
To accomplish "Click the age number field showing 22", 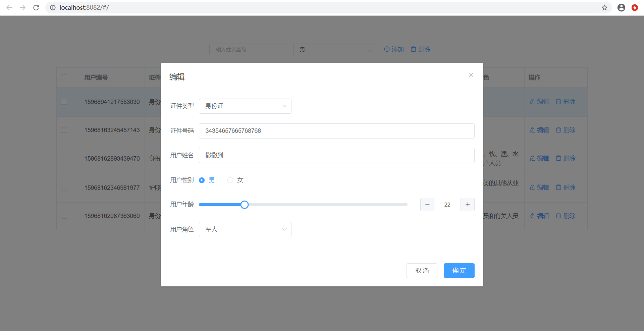I will (x=447, y=205).
